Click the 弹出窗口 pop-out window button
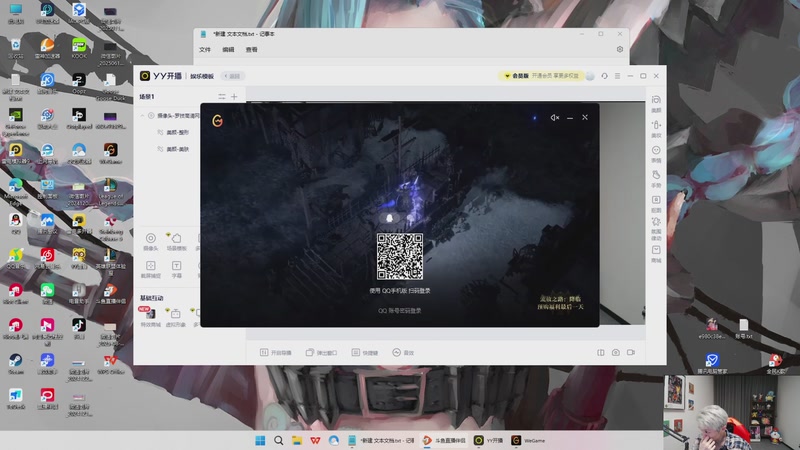This screenshot has height=450, width=800. coord(321,353)
